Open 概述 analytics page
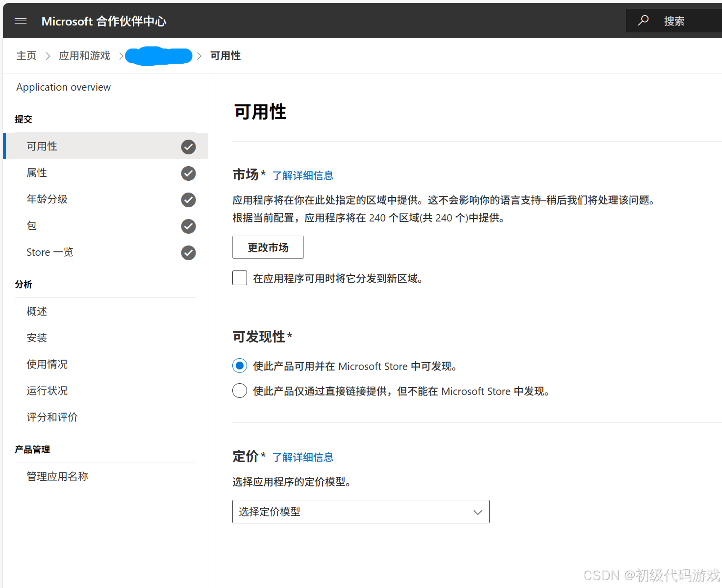 37,311
